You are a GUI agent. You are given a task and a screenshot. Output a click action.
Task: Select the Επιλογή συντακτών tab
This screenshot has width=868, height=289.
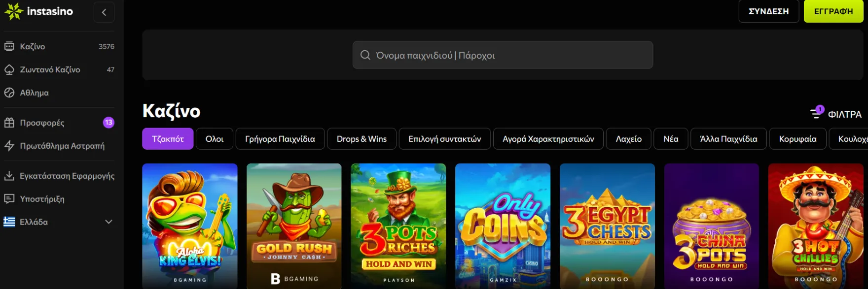pyautogui.click(x=445, y=139)
